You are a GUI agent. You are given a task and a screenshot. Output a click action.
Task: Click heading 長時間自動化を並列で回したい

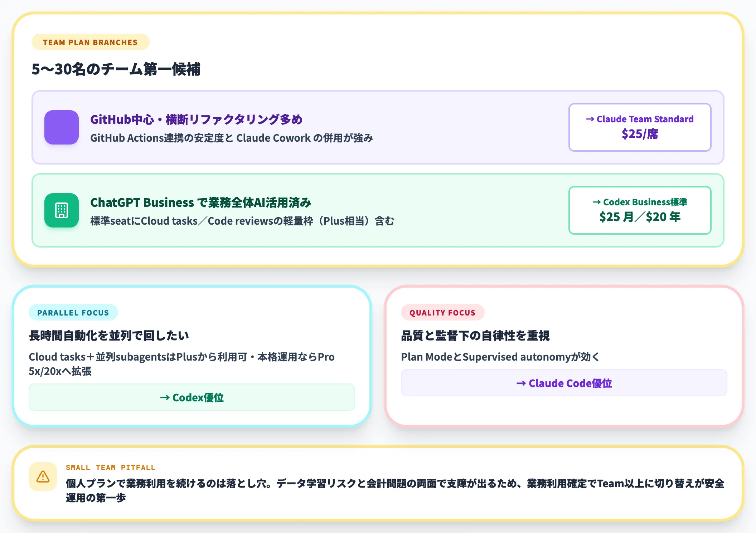109,336
